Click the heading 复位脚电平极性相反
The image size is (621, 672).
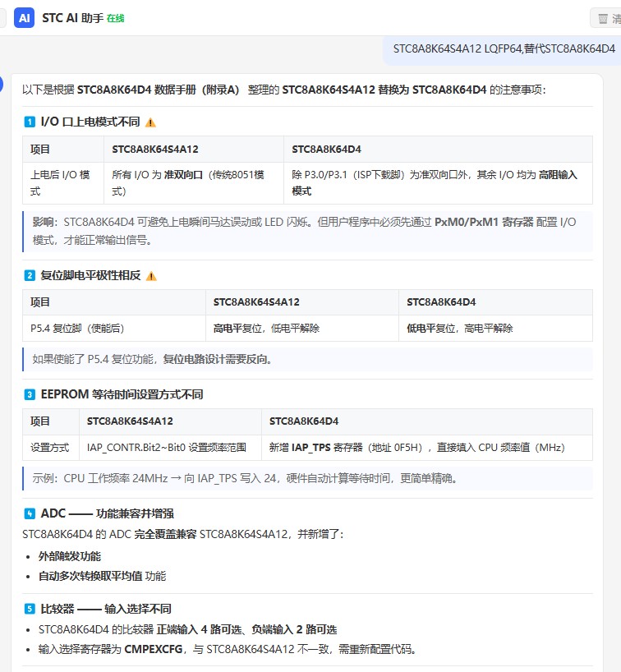[x=90, y=275]
